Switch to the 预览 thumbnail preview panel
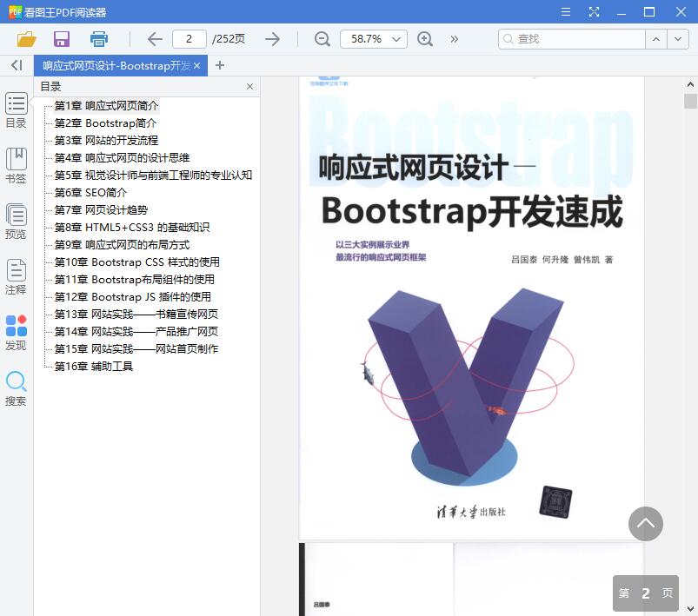This screenshot has width=698, height=616. 15,220
